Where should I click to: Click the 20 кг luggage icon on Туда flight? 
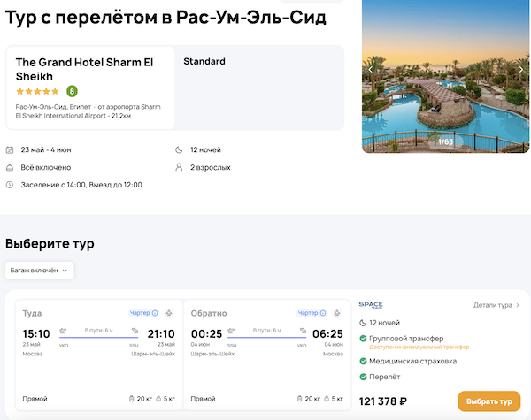132,399
